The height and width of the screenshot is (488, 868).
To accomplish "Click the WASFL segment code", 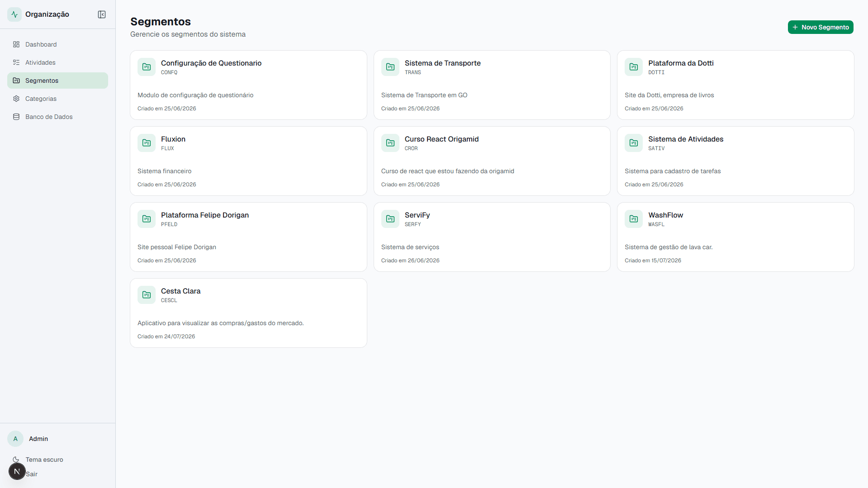I will click(656, 224).
